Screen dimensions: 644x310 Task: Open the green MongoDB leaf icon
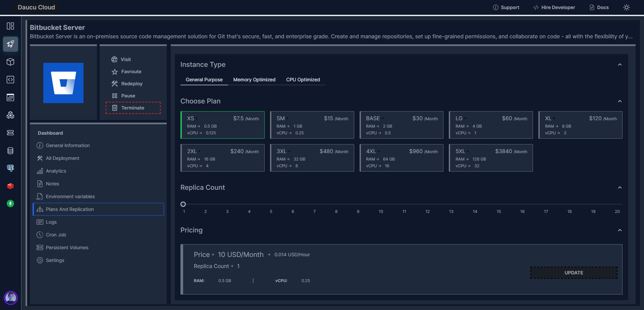pos(10,204)
